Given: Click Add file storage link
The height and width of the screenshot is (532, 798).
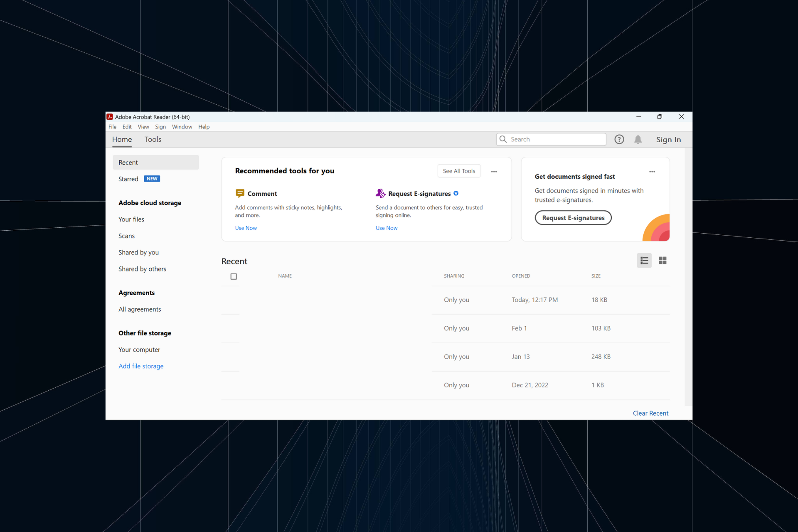Looking at the screenshot, I should pos(141,366).
